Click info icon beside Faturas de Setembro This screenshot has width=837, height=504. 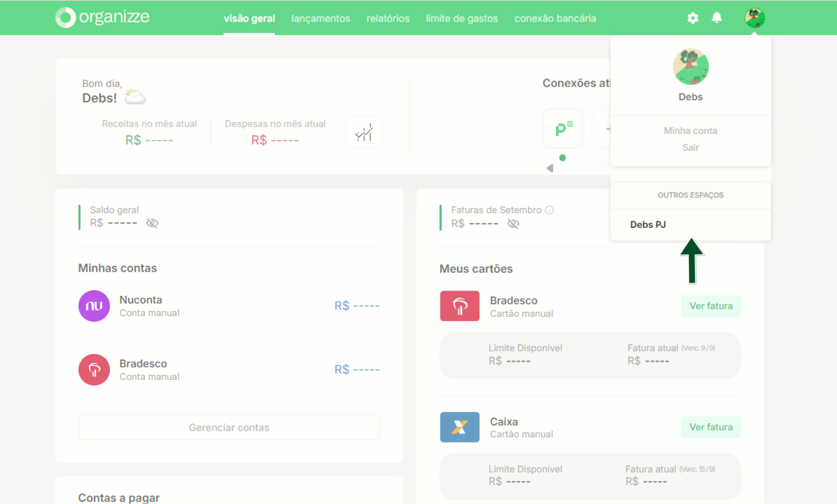pos(549,210)
